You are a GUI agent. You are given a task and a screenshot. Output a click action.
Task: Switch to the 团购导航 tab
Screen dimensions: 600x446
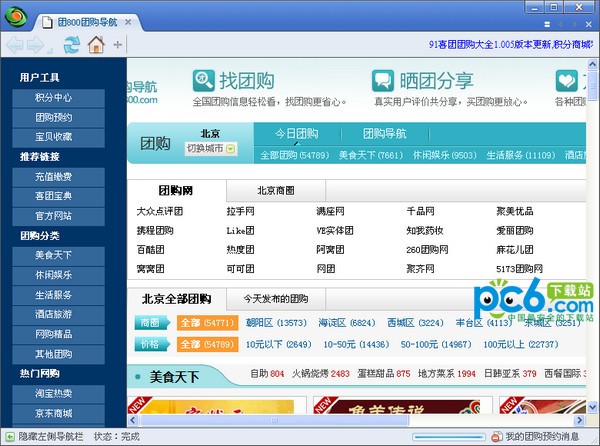[385, 133]
